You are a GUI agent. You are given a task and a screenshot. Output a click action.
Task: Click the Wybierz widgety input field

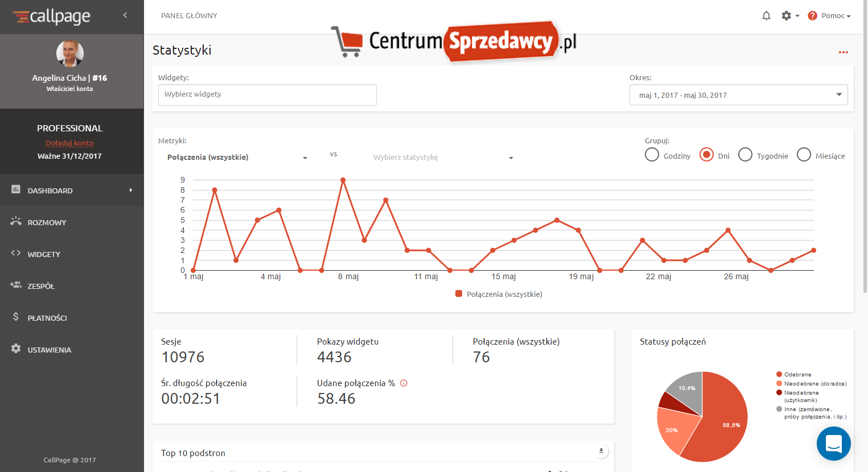(x=267, y=95)
